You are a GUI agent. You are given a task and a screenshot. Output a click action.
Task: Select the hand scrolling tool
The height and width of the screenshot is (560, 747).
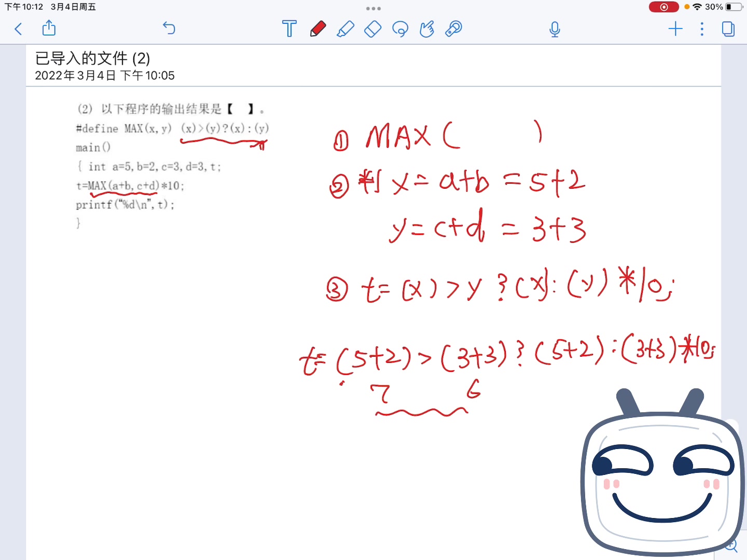(x=426, y=29)
